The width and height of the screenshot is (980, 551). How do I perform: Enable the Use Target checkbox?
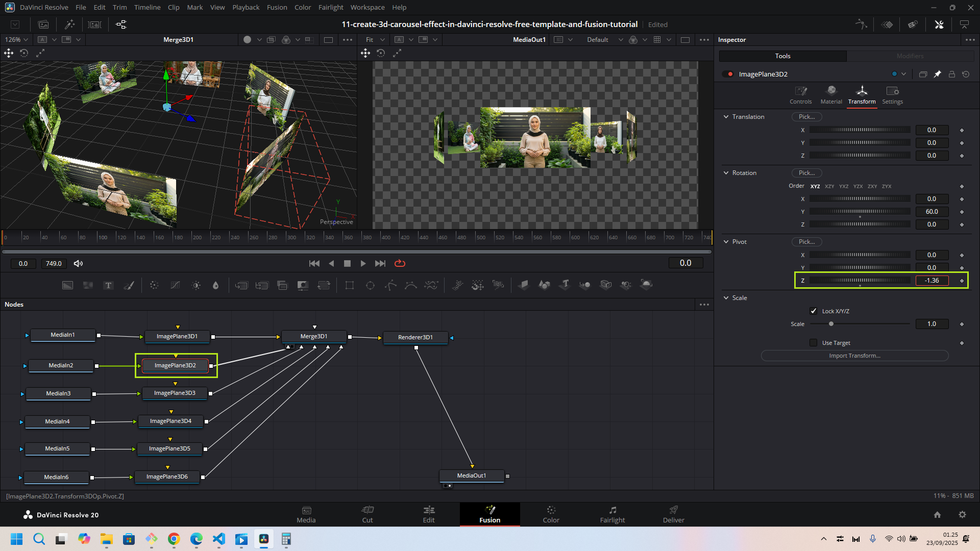tap(814, 343)
